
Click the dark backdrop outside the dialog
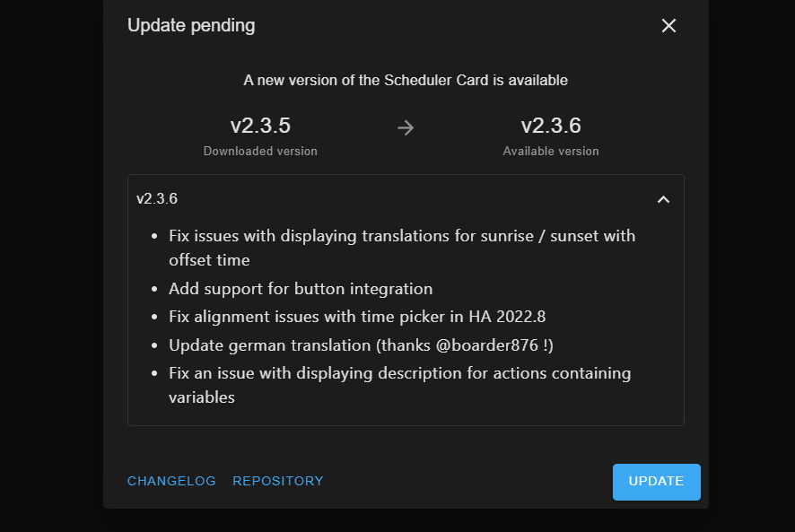point(49,269)
